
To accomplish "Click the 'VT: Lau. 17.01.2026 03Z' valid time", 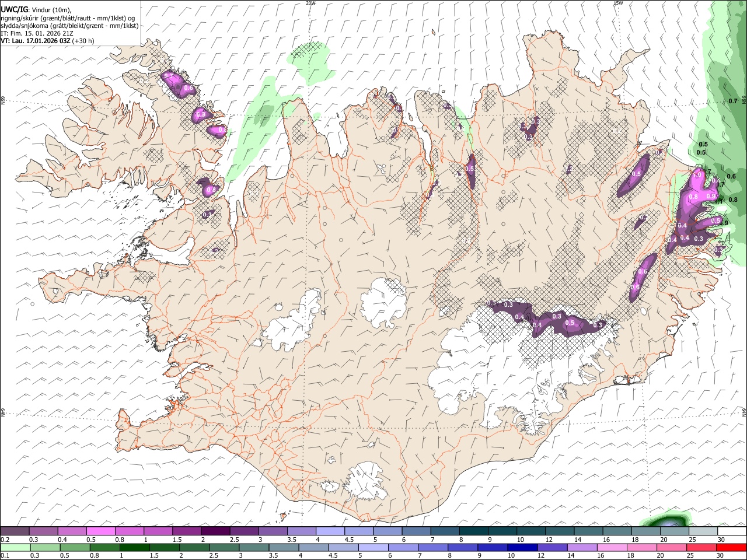I will tap(36, 41).
